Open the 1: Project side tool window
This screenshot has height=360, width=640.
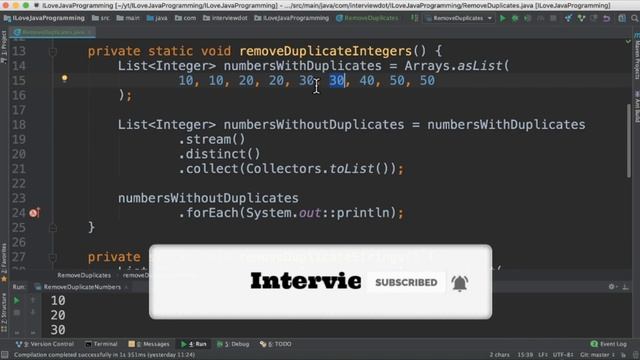[4, 46]
